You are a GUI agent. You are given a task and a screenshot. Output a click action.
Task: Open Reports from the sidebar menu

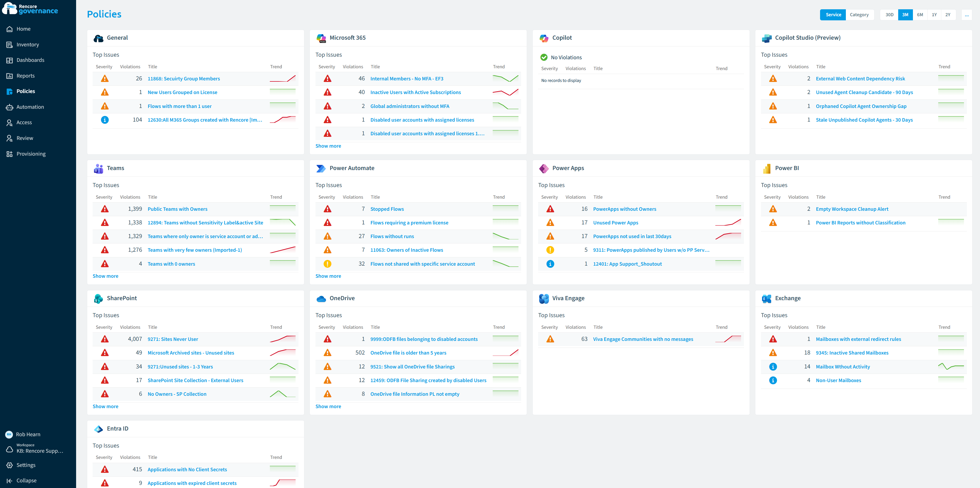(x=26, y=76)
